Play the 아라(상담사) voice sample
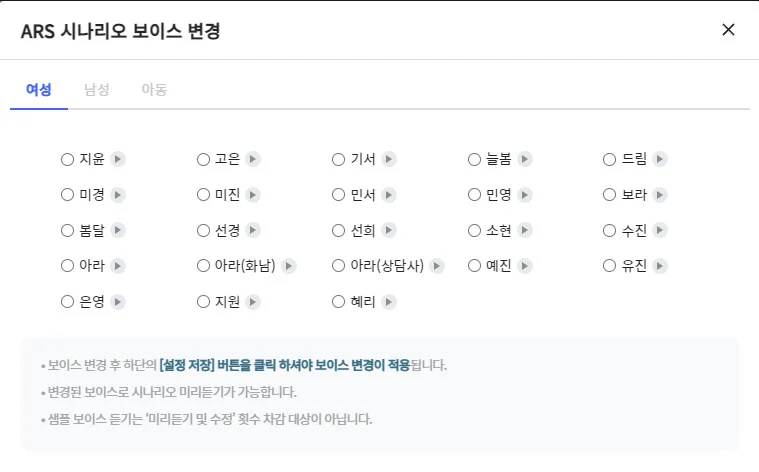759x472 pixels. (x=437, y=266)
